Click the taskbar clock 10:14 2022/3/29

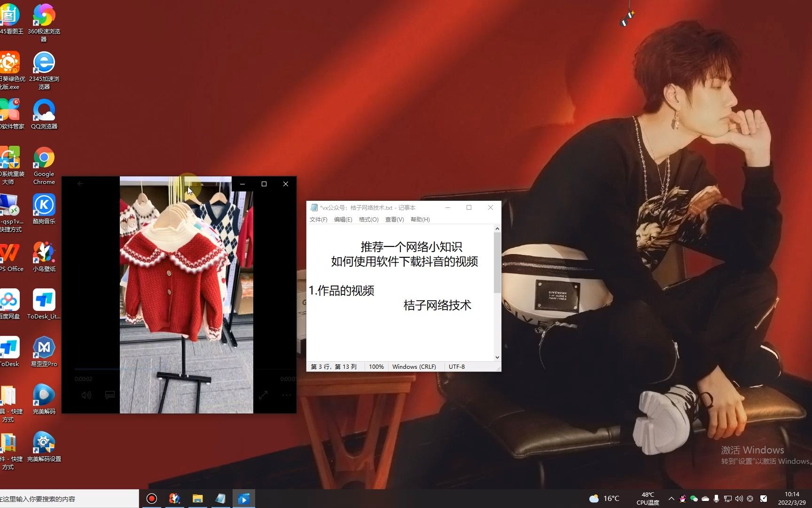(792, 499)
